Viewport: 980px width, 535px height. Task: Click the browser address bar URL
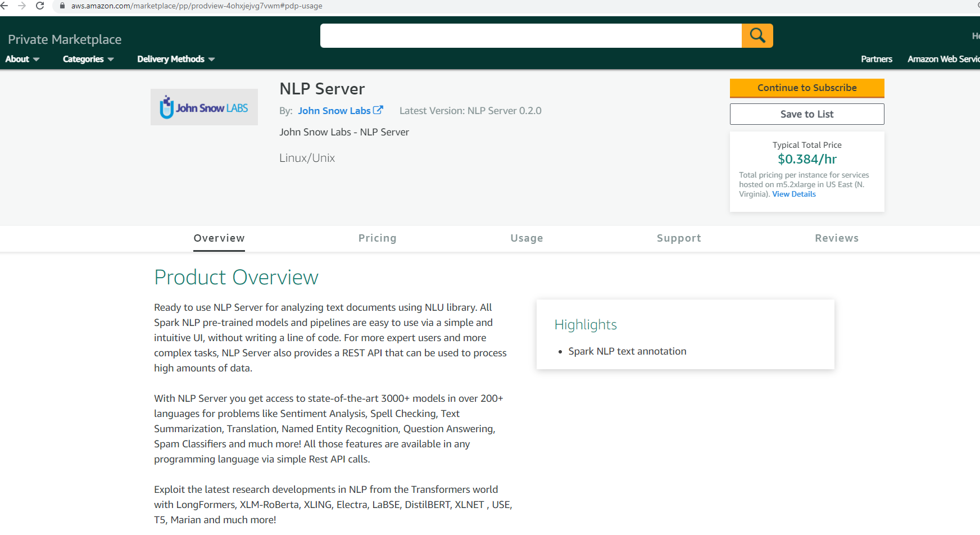(197, 6)
